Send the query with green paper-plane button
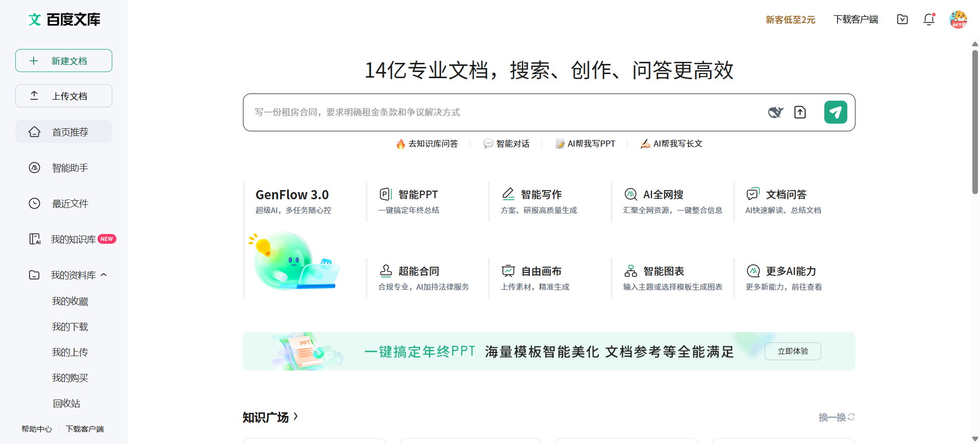980x444 pixels. point(836,112)
